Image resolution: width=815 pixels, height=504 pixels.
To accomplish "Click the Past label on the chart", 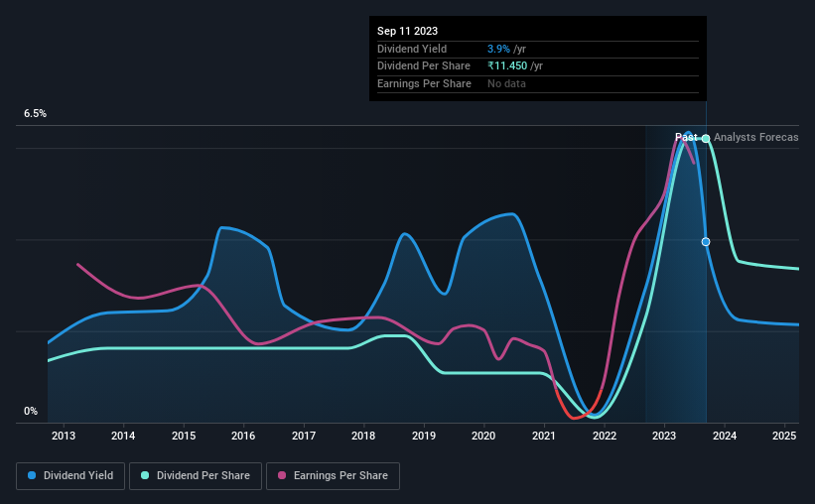I will tap(686, 137).
